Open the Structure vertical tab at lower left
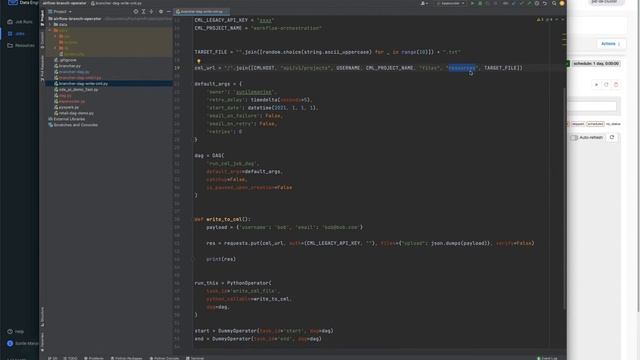This screenshot has height=360, width=640. pos(42,316)
